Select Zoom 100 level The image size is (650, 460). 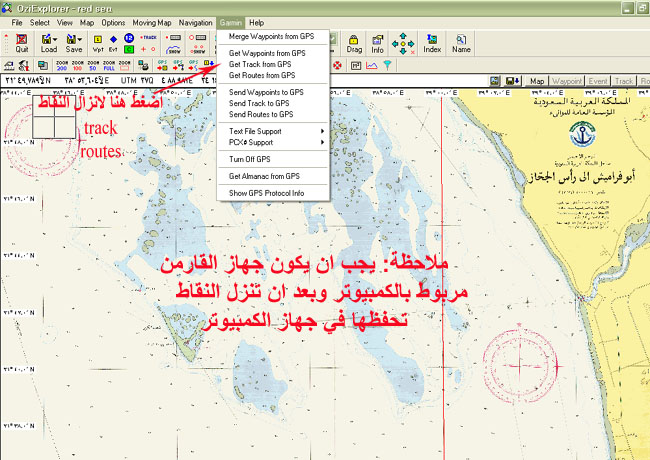(78, 65)
